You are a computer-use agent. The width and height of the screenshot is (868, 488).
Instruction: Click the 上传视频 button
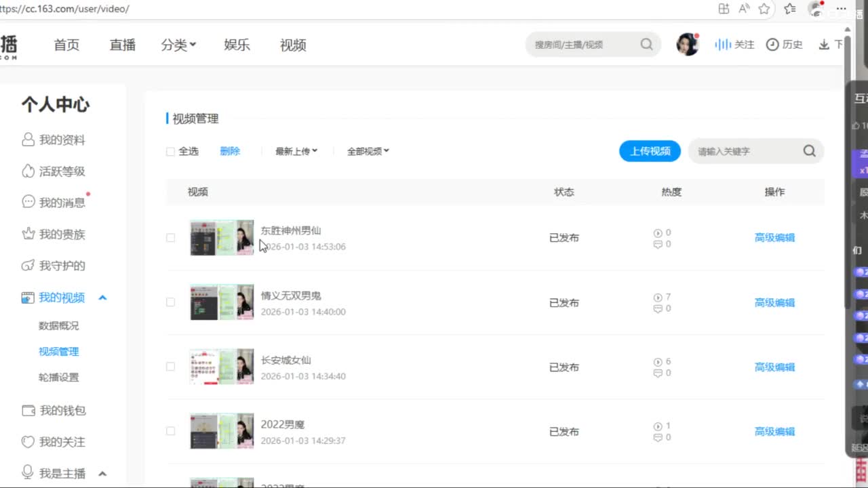[650, 151]
